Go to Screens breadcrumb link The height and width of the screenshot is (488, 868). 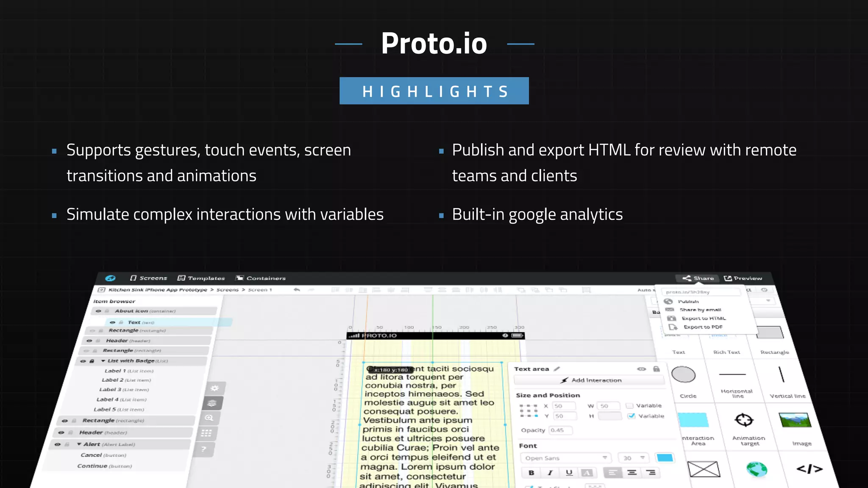pos(228,290)
